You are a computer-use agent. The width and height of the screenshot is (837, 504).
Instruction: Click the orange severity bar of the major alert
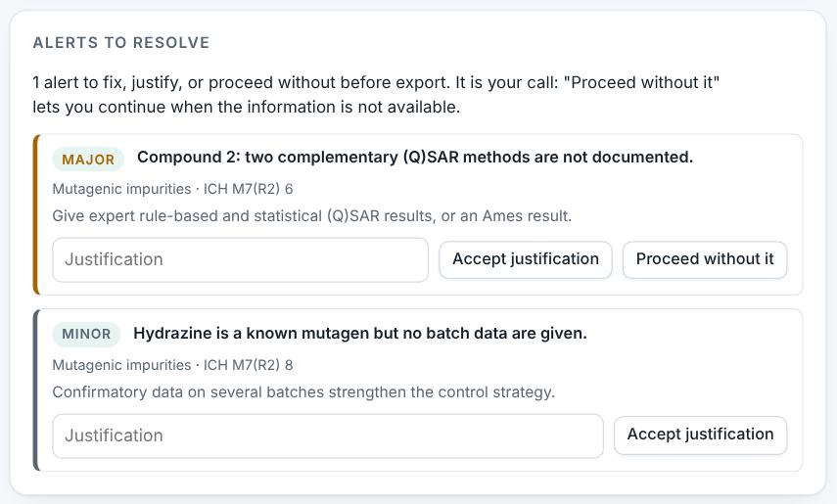[x=36, y=214]
